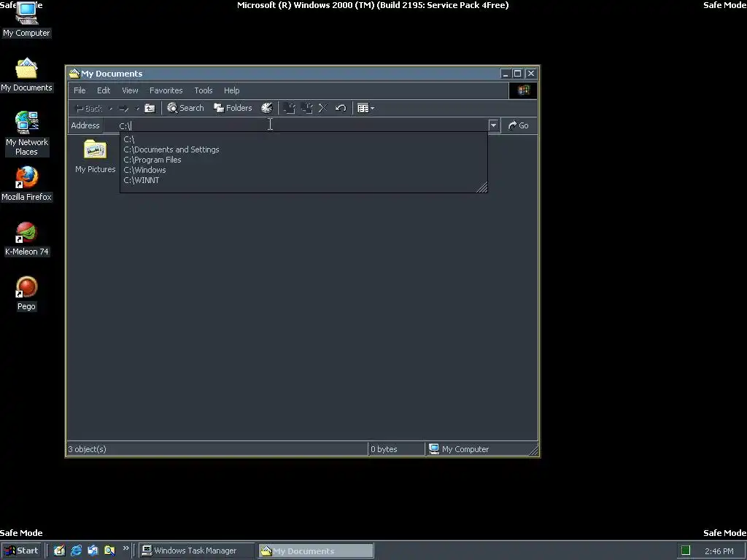Select the Mozilla Firefox desktop shortcut
Screen dimensions: 747x560
(x=26, y=184)
